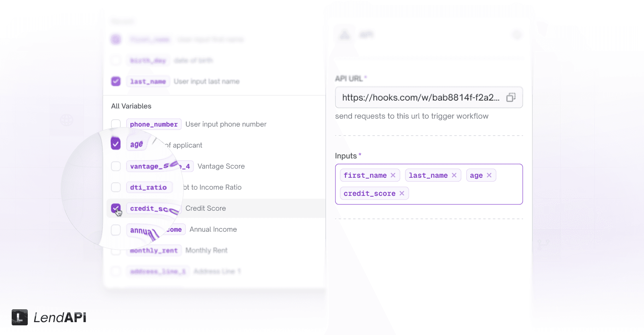Check the monthly_rent variable

point(115,250)
